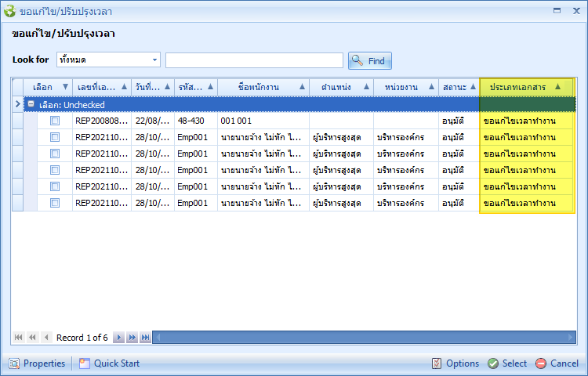The image size is (588, 376).
Task: Close the ขอแก้ไข/ปรับปรุงเวลา window
Action: pos(576,11)
